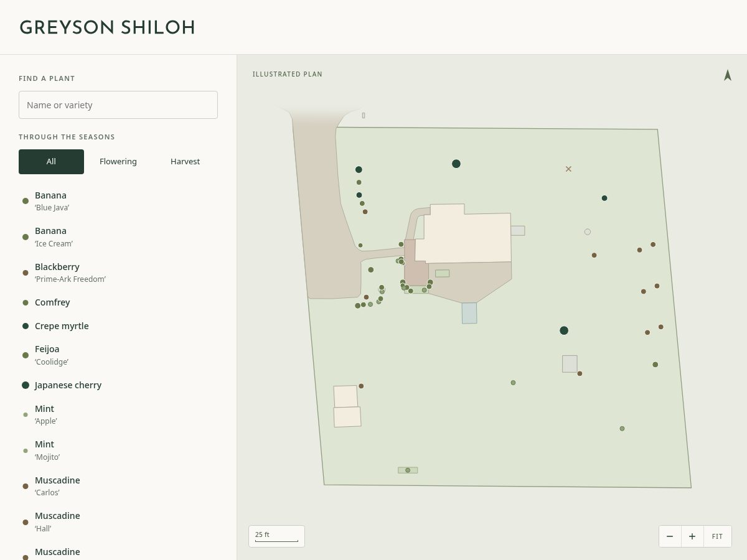Switch to the Flowering filter
The width and height of the screenshot is (747, 560).
tap(118, 162)
